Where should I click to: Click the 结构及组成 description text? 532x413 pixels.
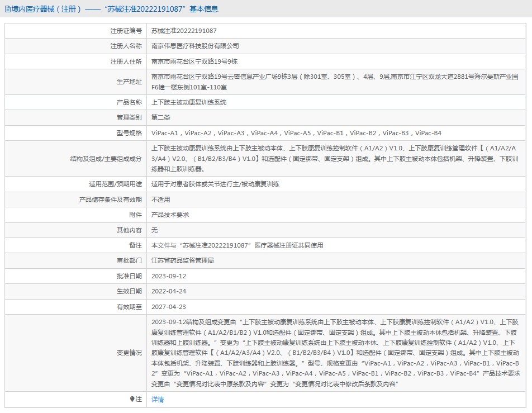click(334, 158)
